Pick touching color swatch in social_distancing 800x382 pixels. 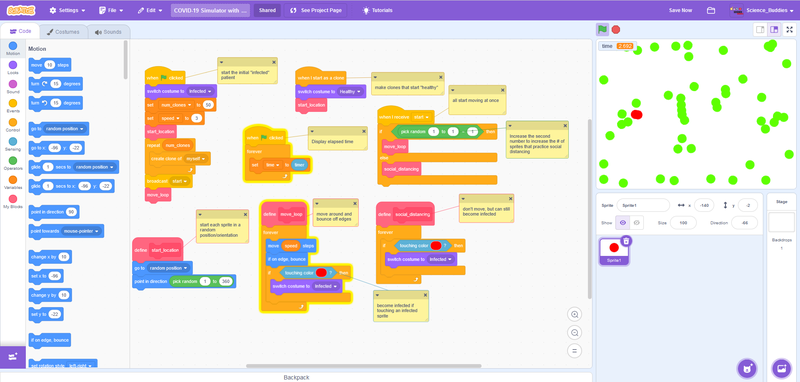436,246
